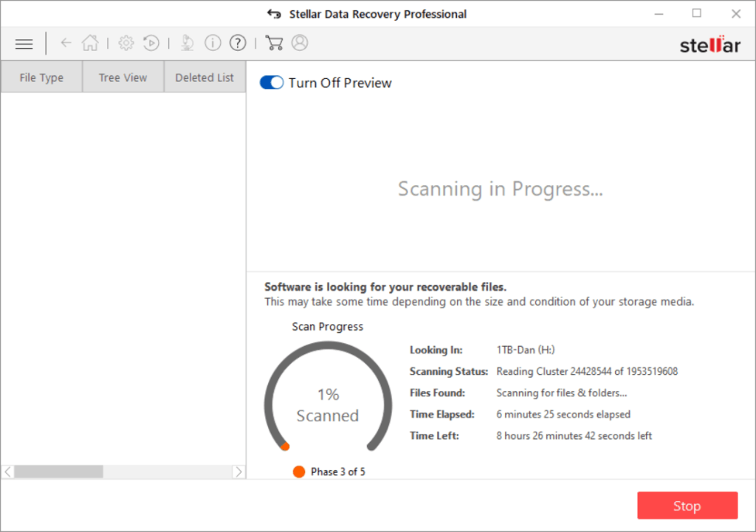Go to the Home screen icon

click(90, 44)
